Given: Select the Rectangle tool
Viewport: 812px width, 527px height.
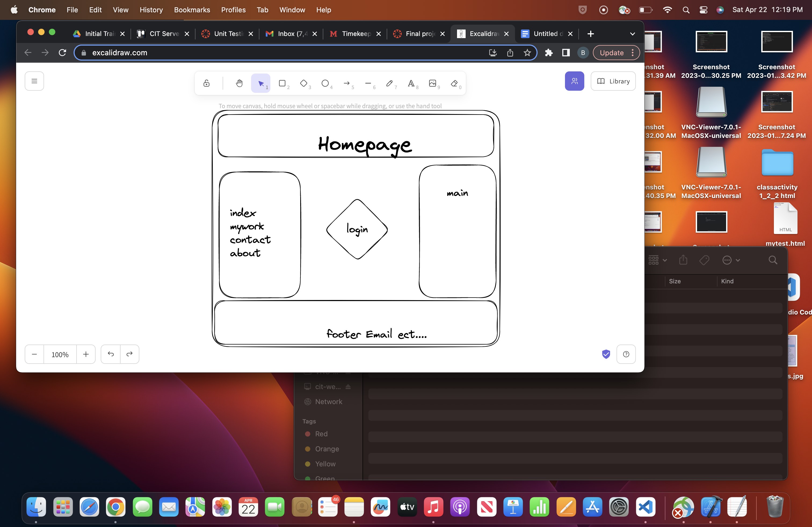Looking at the screenshot, I should coord(282,83).
